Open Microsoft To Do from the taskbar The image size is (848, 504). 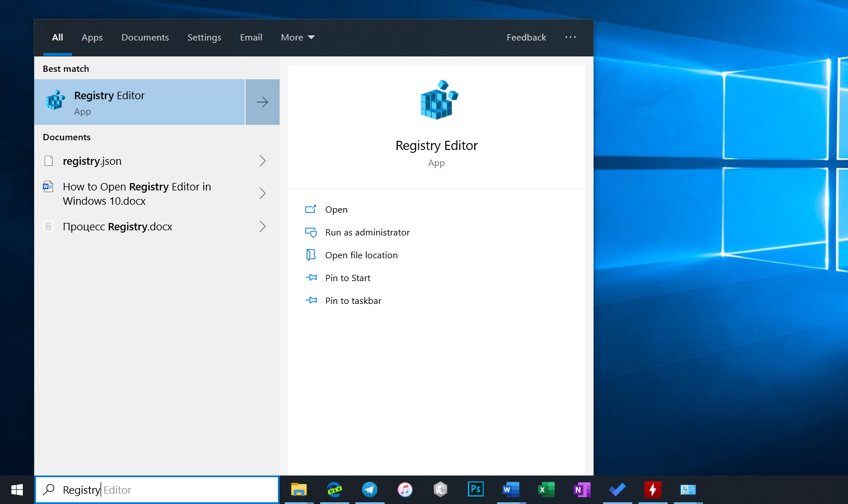click(x=617, y=489)
